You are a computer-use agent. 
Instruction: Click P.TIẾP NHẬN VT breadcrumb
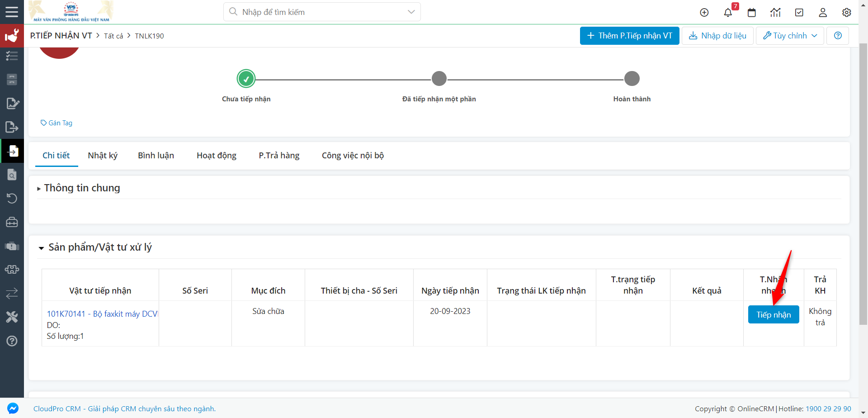click(x=61, y=36)
